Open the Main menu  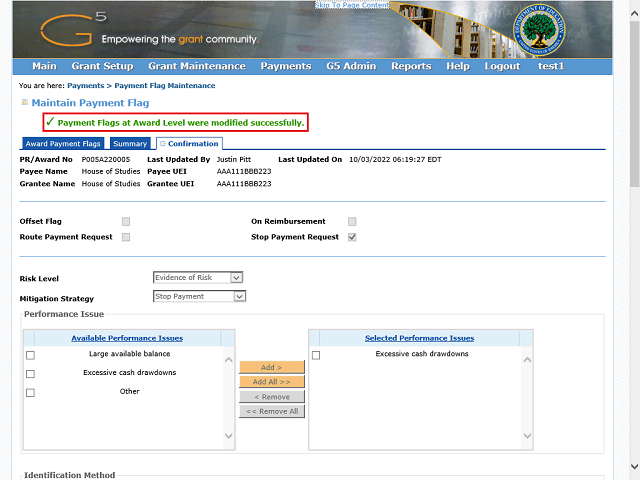click(x=44, y=66)
